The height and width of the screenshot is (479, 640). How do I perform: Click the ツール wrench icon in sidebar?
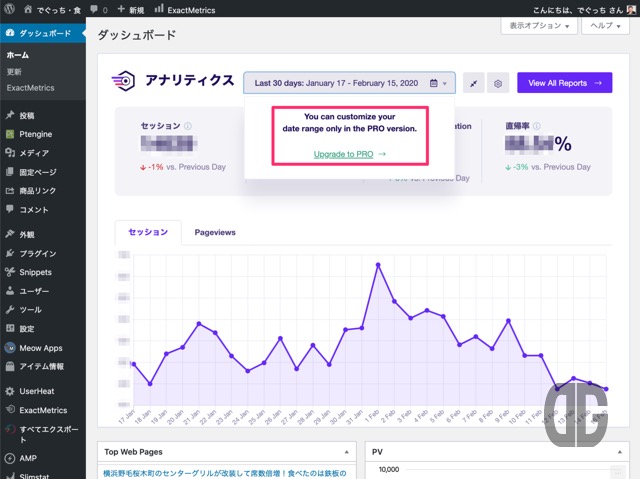click(x=10, y=309)
